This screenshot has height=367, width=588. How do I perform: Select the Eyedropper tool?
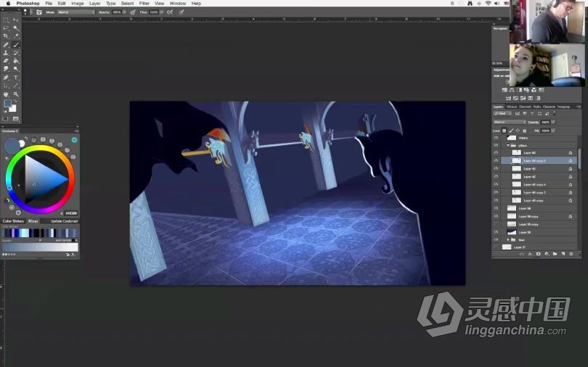[x=16, y=36]
